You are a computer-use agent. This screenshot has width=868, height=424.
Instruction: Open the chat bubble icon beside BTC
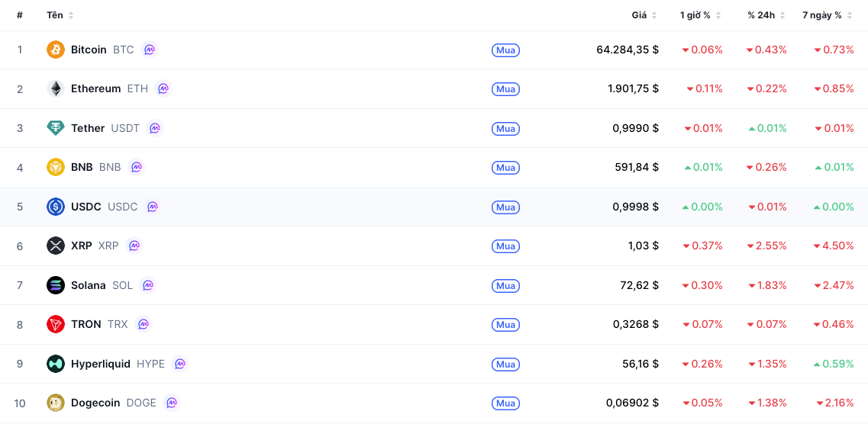pyautogui.click(x=150, y=50)
